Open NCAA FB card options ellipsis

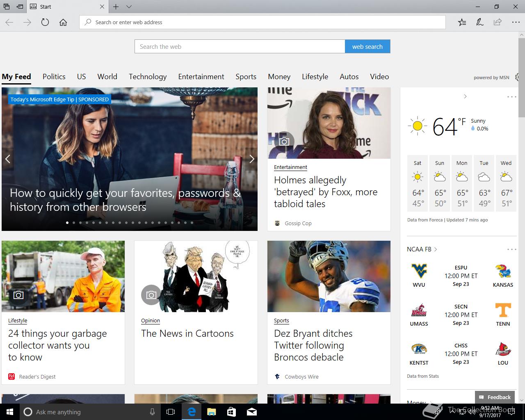511,249
